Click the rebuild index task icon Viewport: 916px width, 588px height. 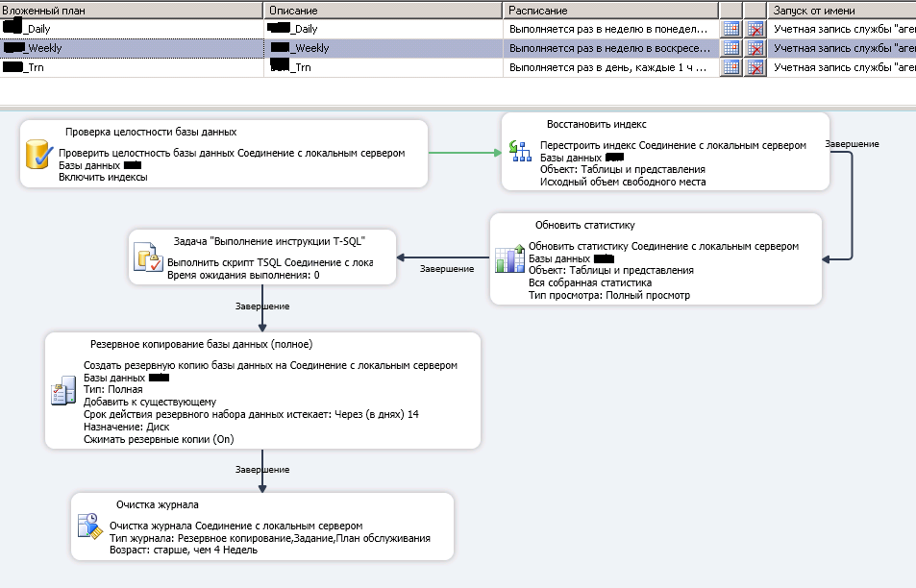519,151
